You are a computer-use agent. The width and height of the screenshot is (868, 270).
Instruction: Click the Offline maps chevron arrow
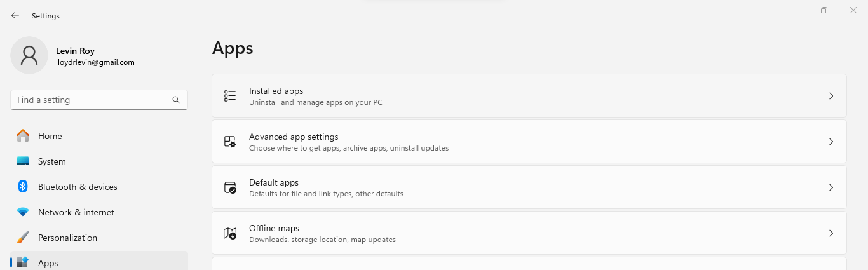pyautogui.click(x=831, y=233)
